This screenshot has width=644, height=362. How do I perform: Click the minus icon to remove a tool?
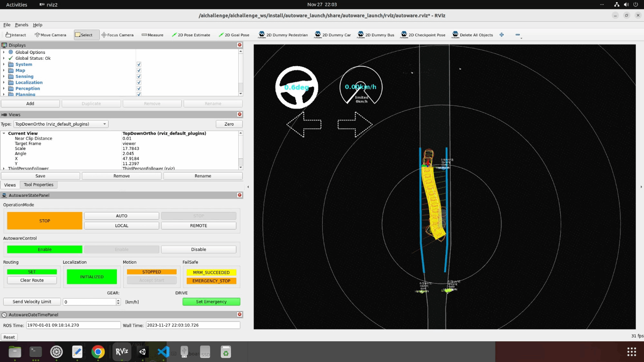point(517,35)
